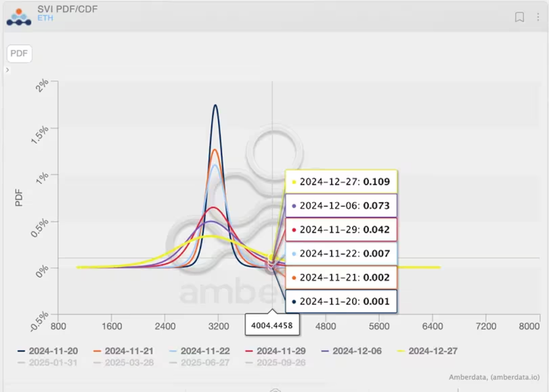Click the 7200 x-axis tick label
Viewport: 549px width, 392px height.
point(486,326)
